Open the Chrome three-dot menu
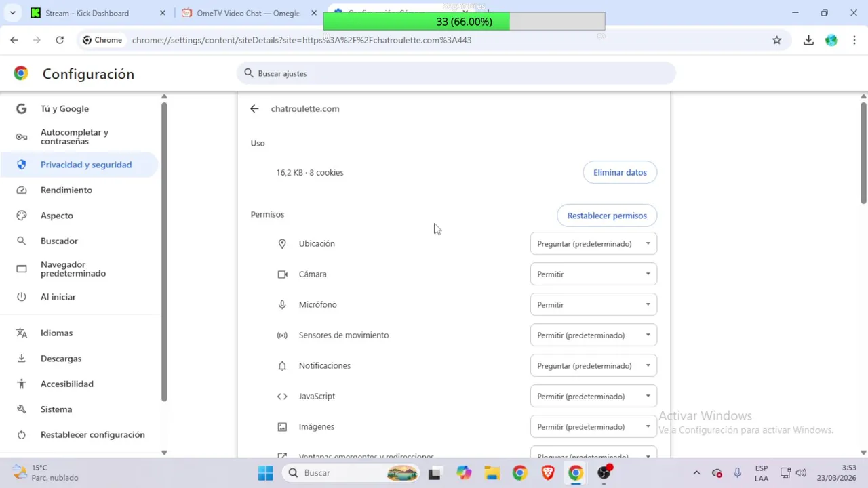868x488 pixels. [x=854, y=40]
